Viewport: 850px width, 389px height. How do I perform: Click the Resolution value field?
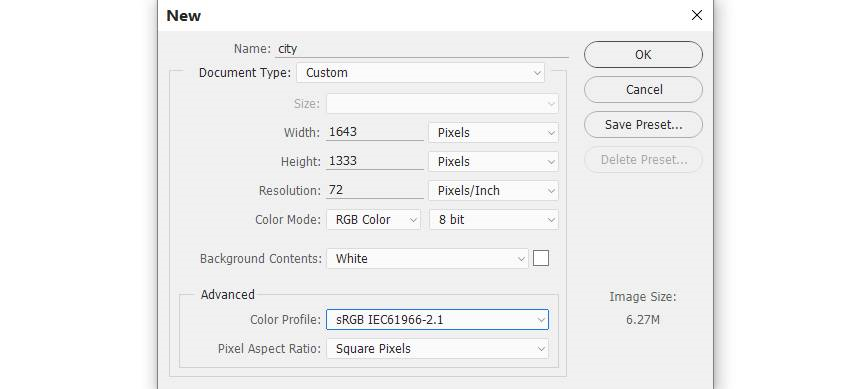coord(375,190)
